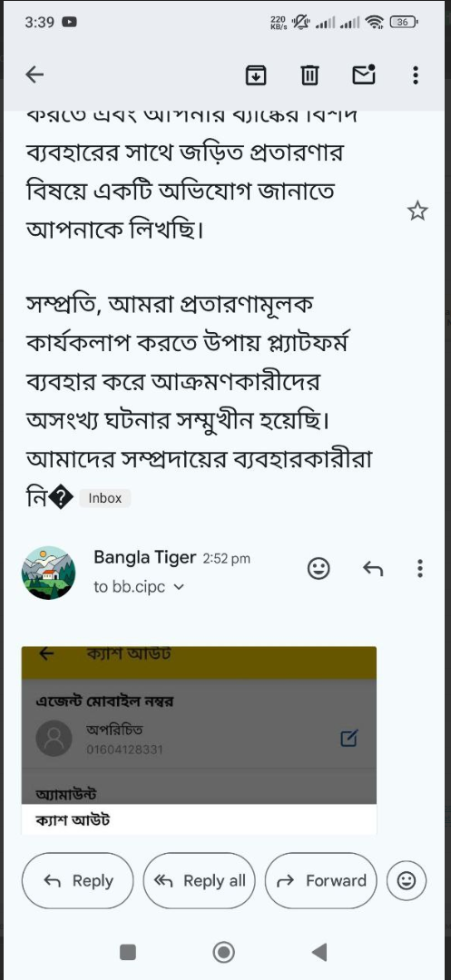Archive this email
Image resolution: width=451 pixels, height=980 pixels.
pos(256,75)
